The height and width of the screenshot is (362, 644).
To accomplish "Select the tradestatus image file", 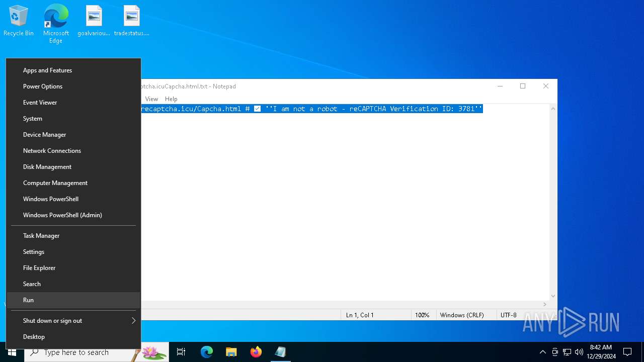I will coord(131,21).
